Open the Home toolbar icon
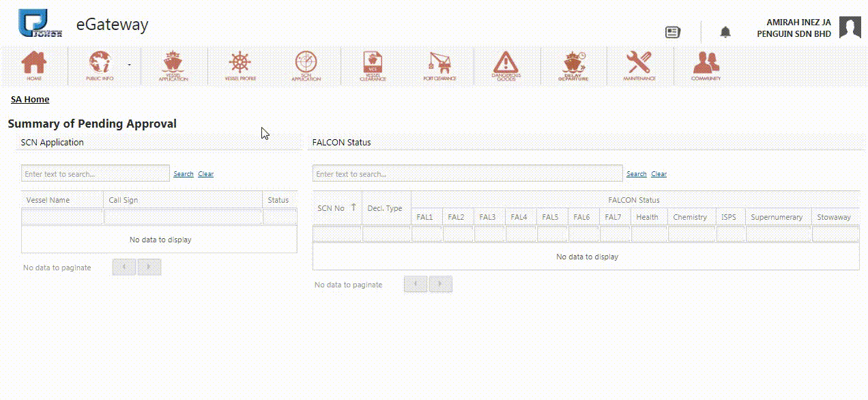 click(34, 66)
